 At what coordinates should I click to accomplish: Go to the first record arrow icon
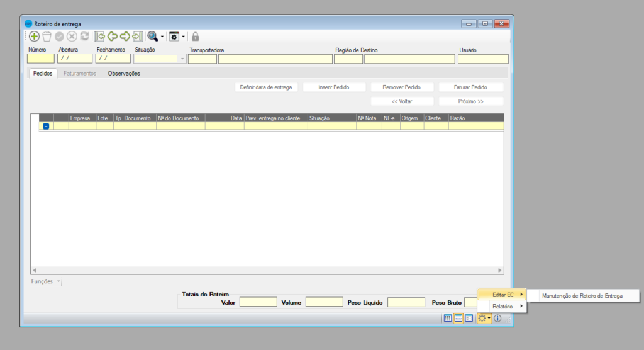[100, 37]
